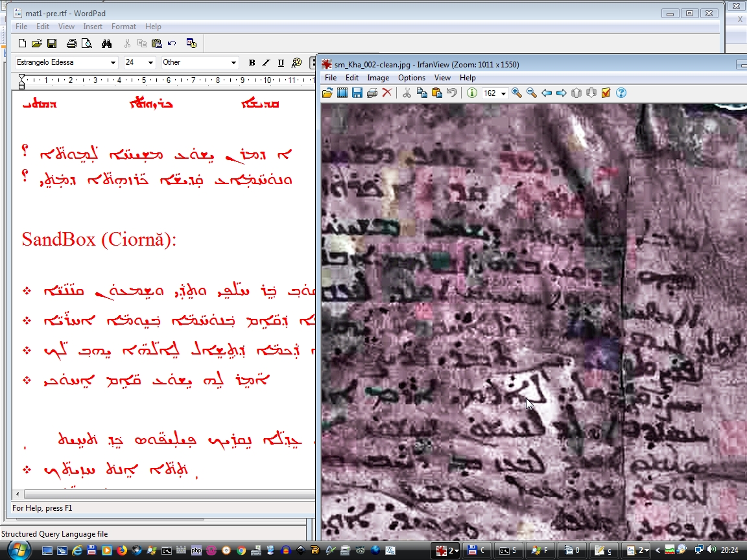Open Print Preview in WordPad toolbar
747x560 pixels.
(87, 43)
